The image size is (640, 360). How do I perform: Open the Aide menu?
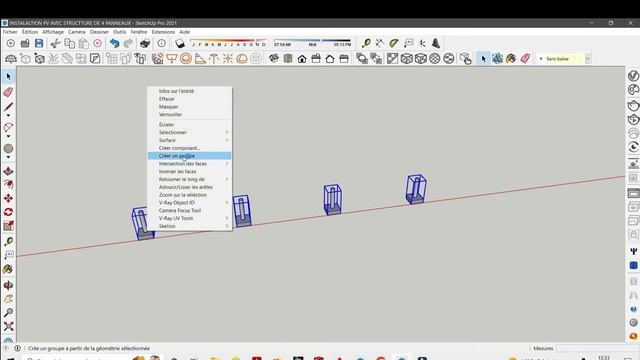tap(184, 32)
